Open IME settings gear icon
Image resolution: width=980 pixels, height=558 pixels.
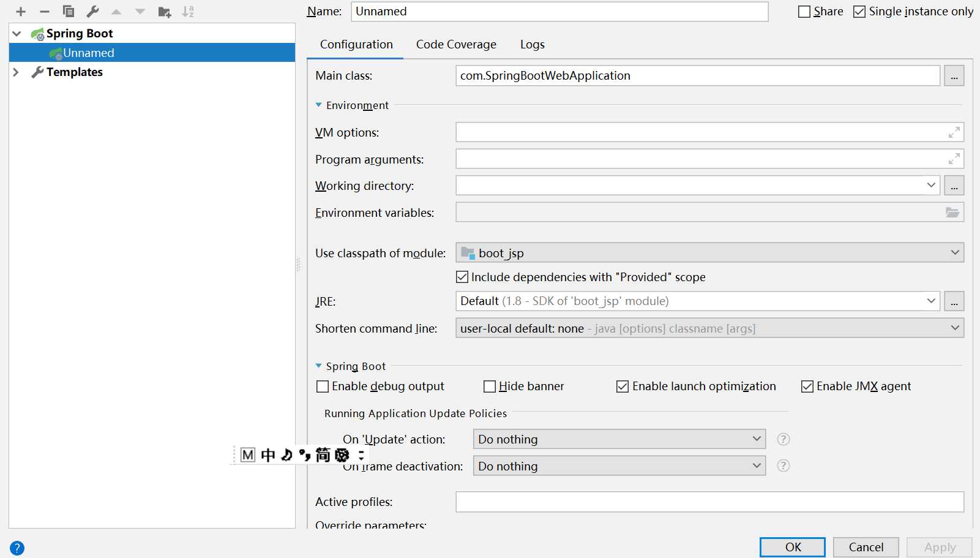click(342, 455)
